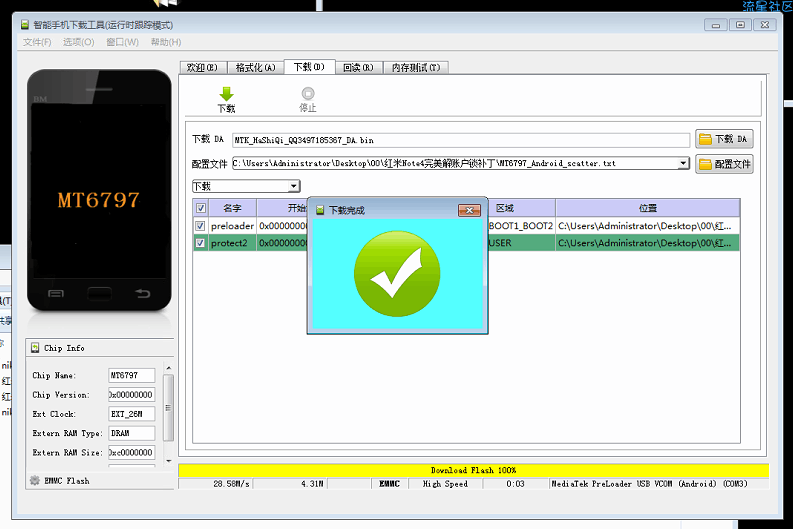Expand the scatter config file dropdown
The height and width of the screenshot is (529, 793).
pyautogui.click(x=684, y=163)
